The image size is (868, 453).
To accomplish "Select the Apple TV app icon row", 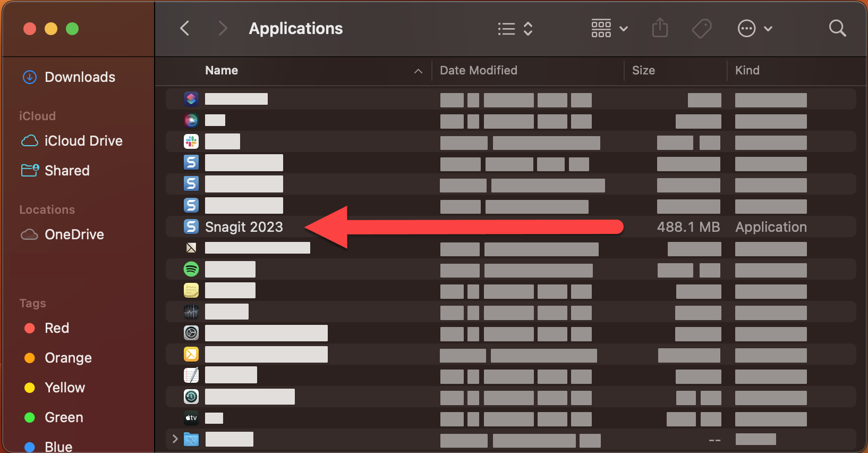I will coord(191,418).
